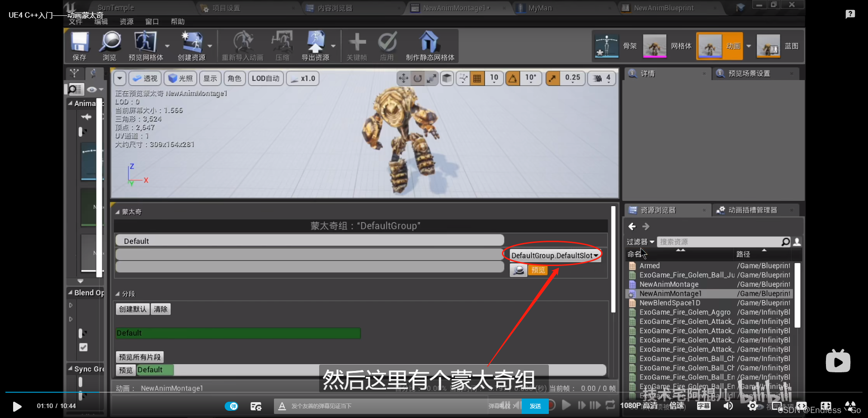Screen dimensions: 868x418
Task: Click the 预览网格体 preview mesh icon
Action: pyautogui.click(x=146, y=46)
